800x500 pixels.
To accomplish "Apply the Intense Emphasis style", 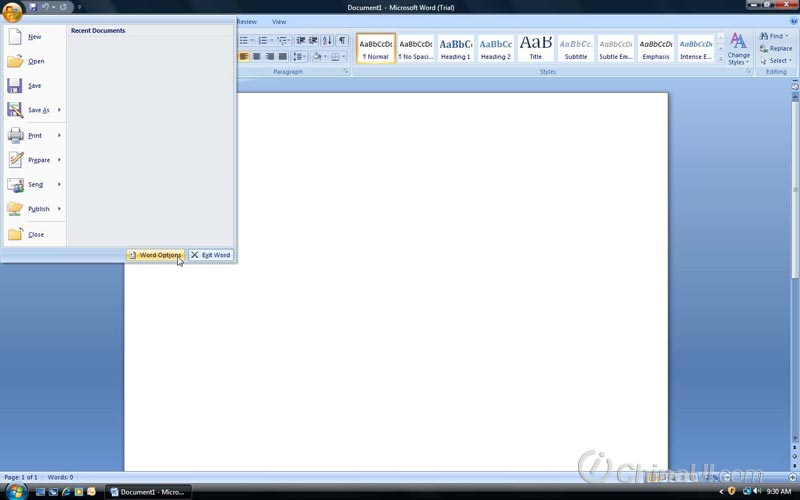I will (x=695, y=48).
